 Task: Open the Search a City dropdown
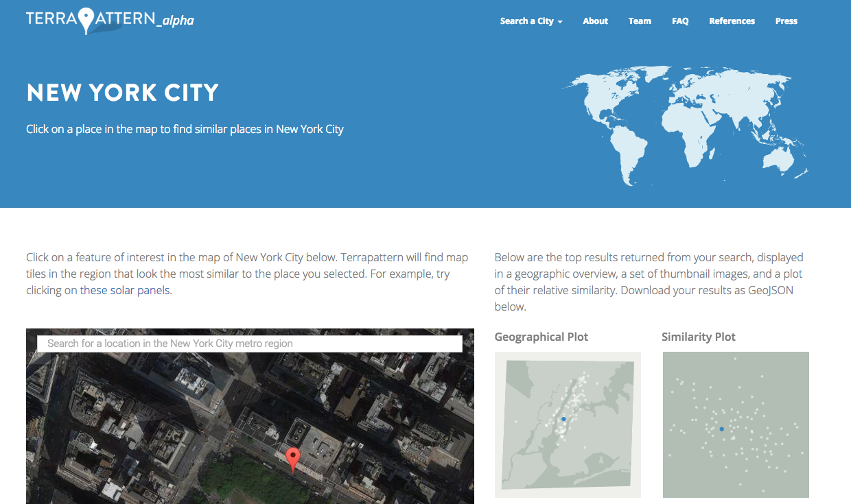click(x=531, y=21)
